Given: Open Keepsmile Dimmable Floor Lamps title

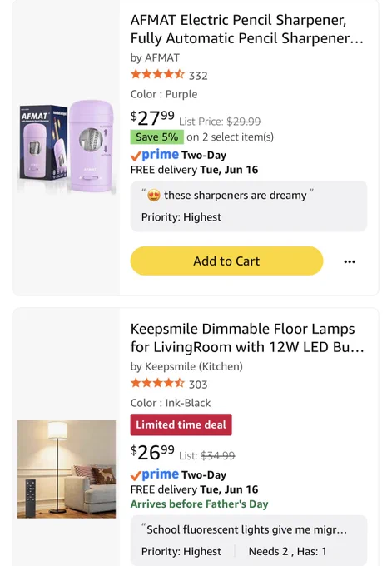Looking at the screenshot, I should pos(247,338).
